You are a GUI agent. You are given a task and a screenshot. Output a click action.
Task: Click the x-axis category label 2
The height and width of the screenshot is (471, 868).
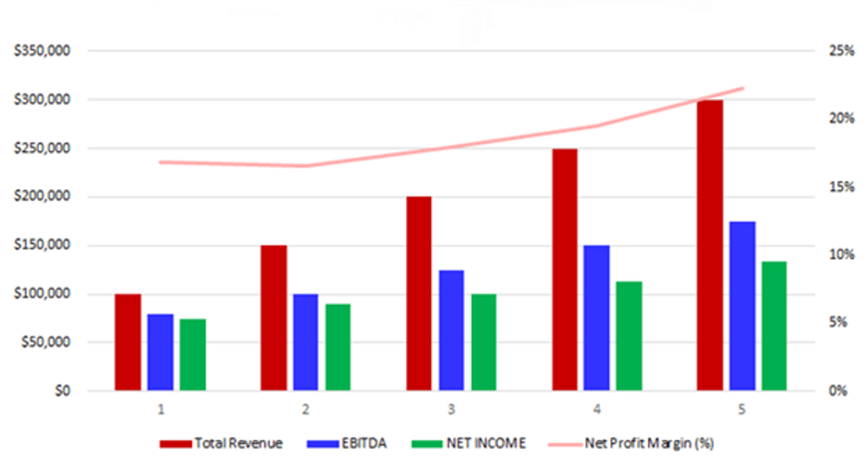tap(306, 410)
